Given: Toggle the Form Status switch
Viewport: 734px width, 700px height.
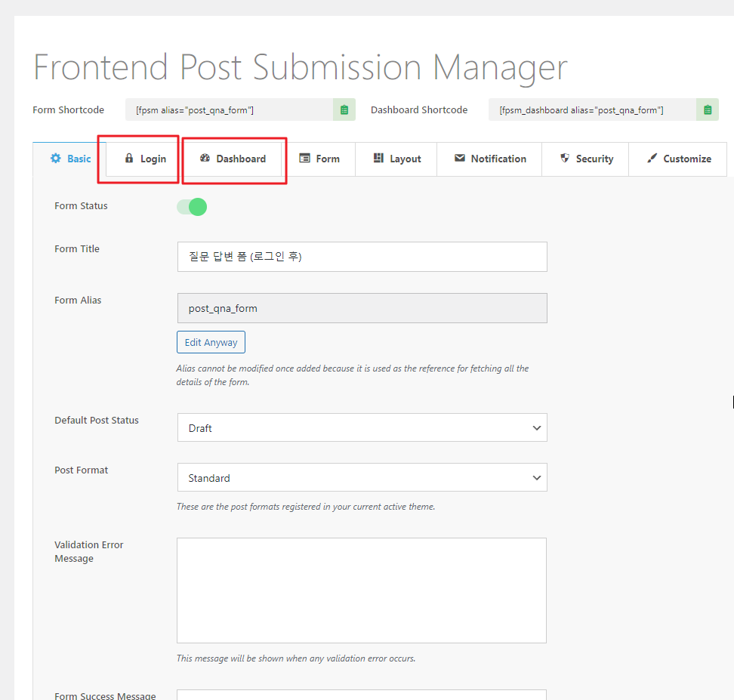Looking at the screenshot, I should (x=192, y=207).
